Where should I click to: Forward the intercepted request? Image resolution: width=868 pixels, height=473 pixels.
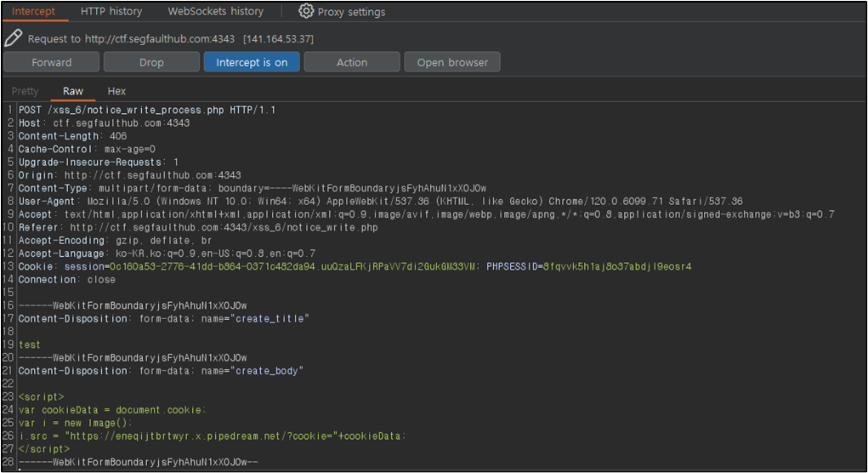pos(52,62)
